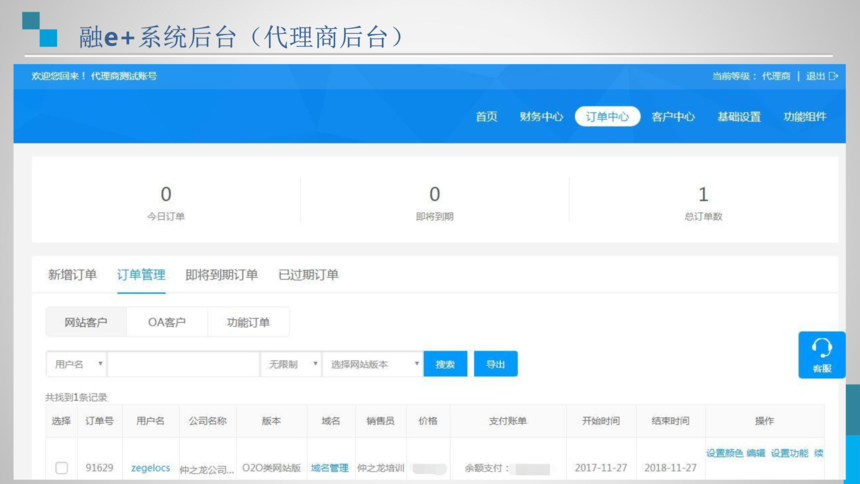
Task: Click the 域名管理 link in the row
Action: tap(329, 467)
